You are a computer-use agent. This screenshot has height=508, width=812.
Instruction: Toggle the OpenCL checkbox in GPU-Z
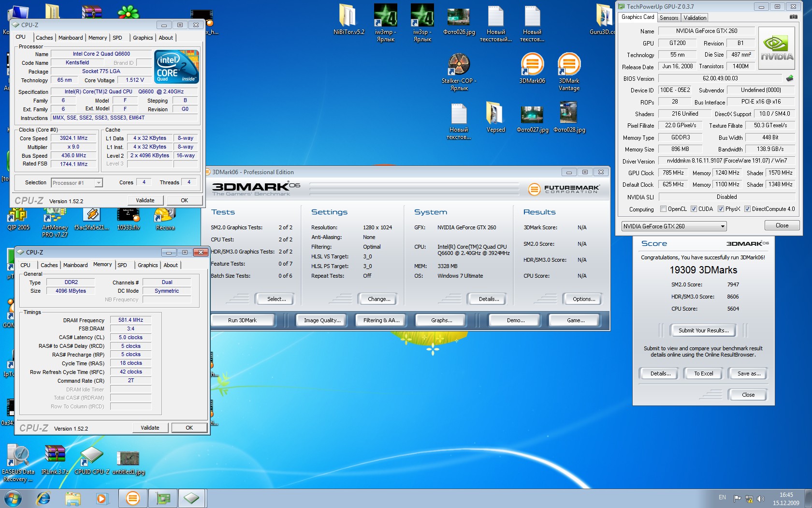point(664,209)
